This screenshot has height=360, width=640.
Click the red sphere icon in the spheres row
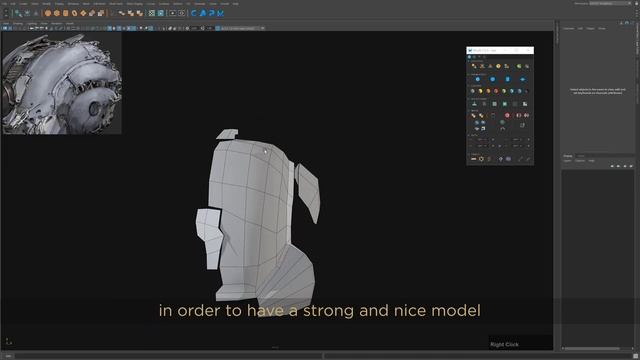[x=496, y=91]
